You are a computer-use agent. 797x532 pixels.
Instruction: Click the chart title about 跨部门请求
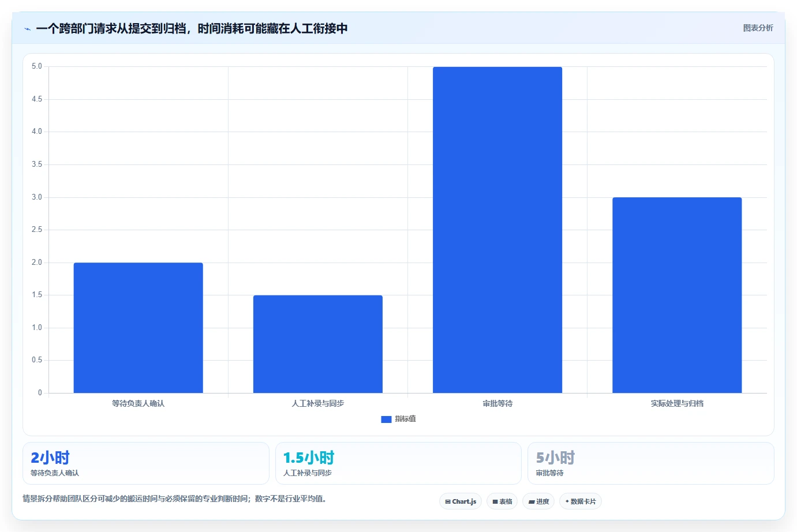pos(192,28)
